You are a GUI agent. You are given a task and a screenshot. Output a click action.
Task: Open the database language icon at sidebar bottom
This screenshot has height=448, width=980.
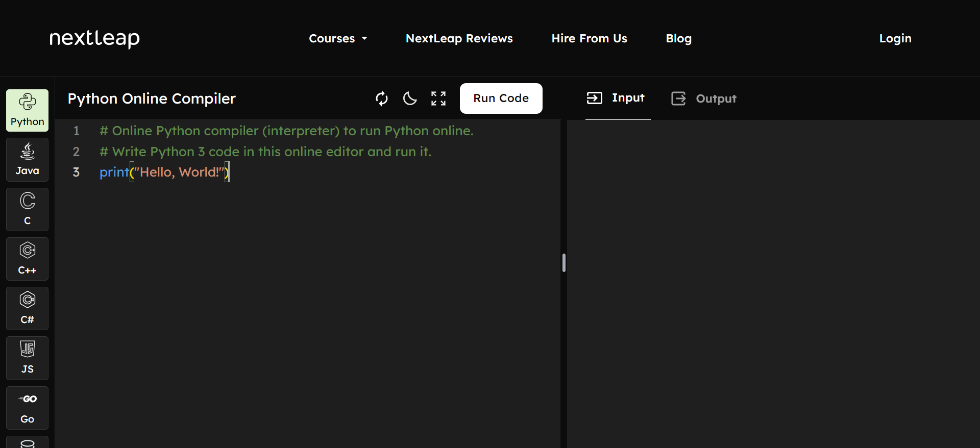tap(27, 442)
